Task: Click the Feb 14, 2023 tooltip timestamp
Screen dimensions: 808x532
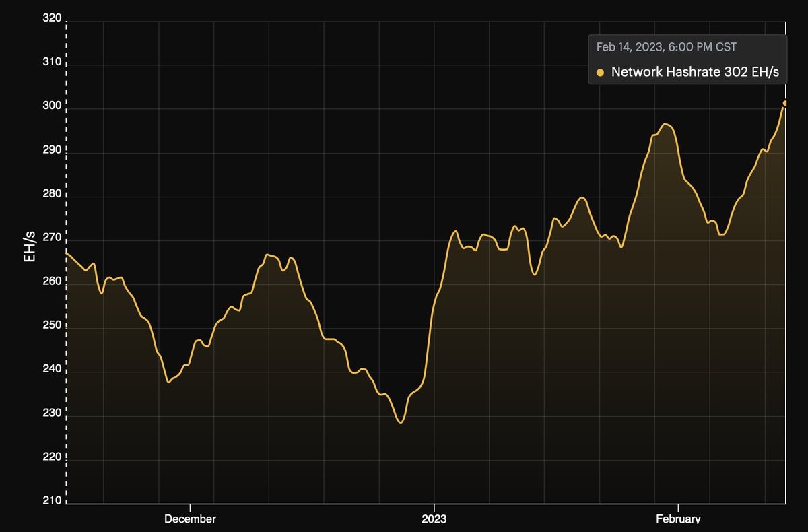Action: point(666,47)
